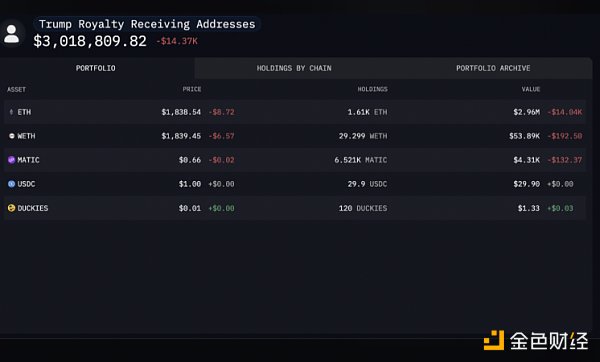Click the total balance $3,018,809.82
This screenshot has width=600, height=362.
(x=90, y=41)
